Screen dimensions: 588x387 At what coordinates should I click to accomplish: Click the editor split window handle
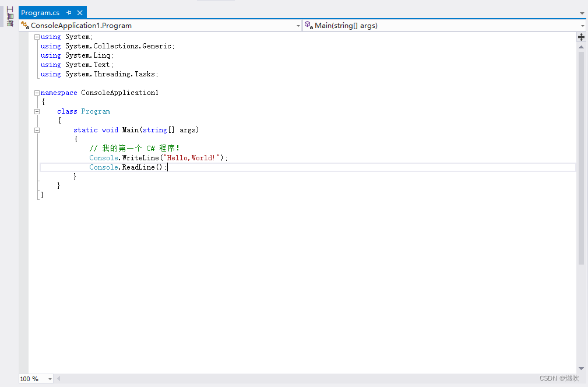pos(581,37)
